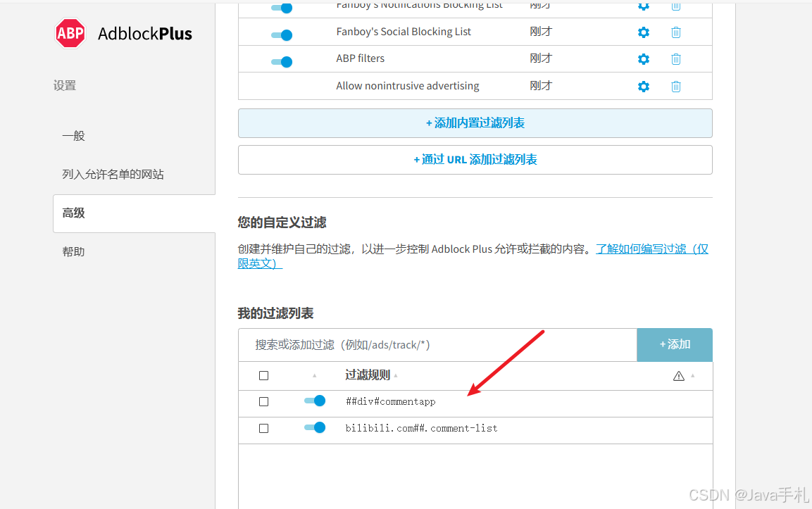Select the 高级 tab

click(x=134, y=213)
